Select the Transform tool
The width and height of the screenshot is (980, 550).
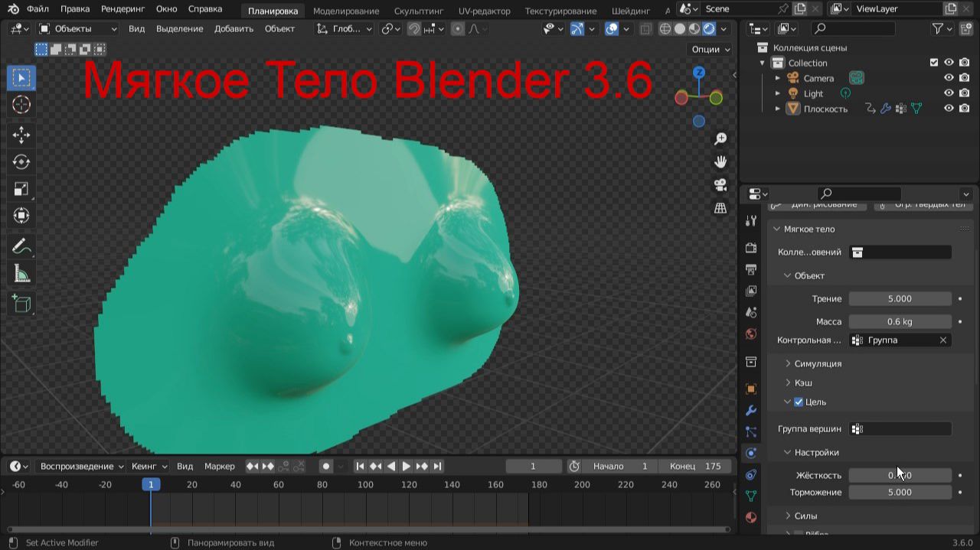[x=21, y=216]
